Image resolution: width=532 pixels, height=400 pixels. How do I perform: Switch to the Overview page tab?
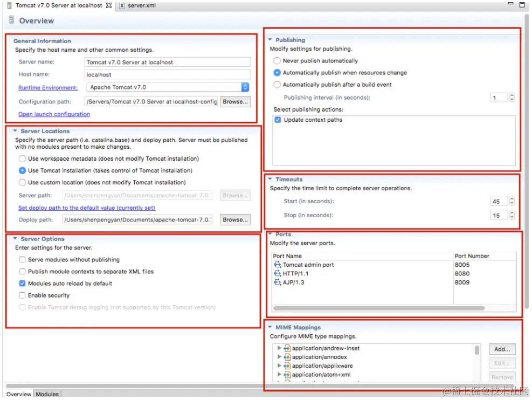19,394
